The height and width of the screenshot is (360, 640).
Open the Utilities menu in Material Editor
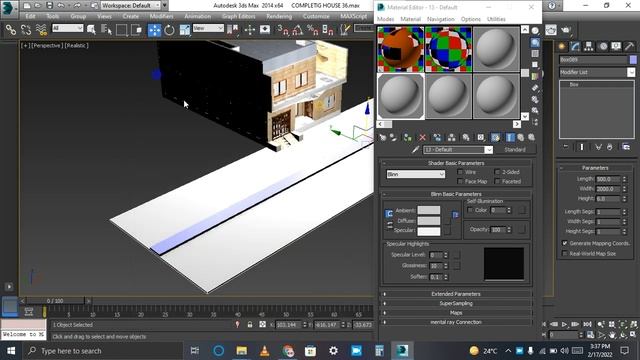tap(496, 19)
